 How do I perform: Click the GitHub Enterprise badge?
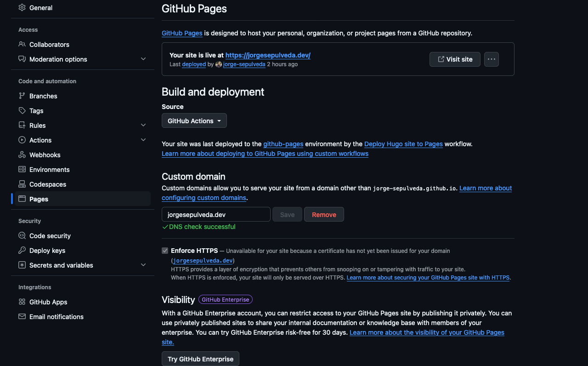coord(226,300)
